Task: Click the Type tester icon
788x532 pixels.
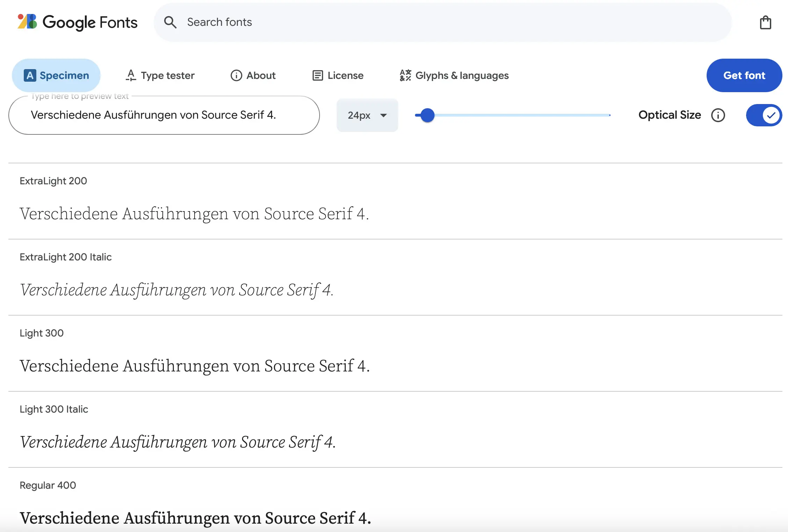Action: 130,75
